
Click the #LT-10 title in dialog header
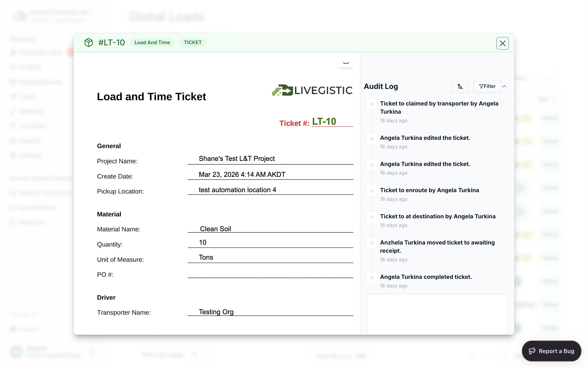111,42
